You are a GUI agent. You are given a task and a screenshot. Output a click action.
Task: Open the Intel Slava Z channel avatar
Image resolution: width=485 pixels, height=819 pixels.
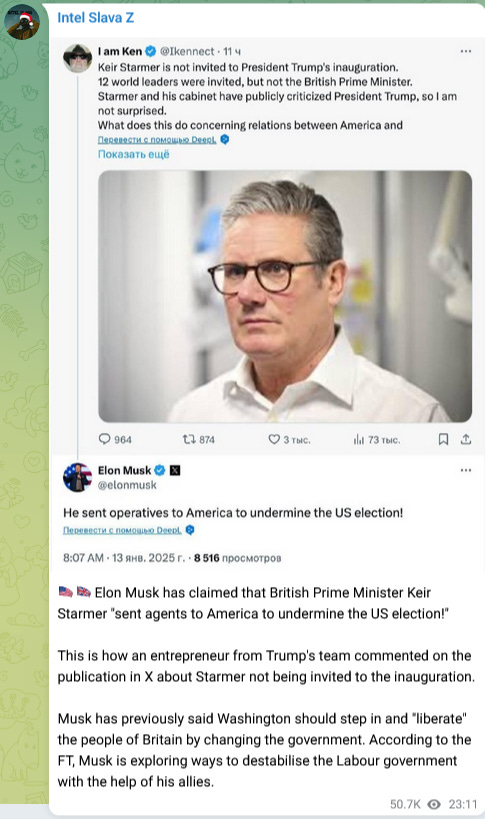tap(21, 21)
